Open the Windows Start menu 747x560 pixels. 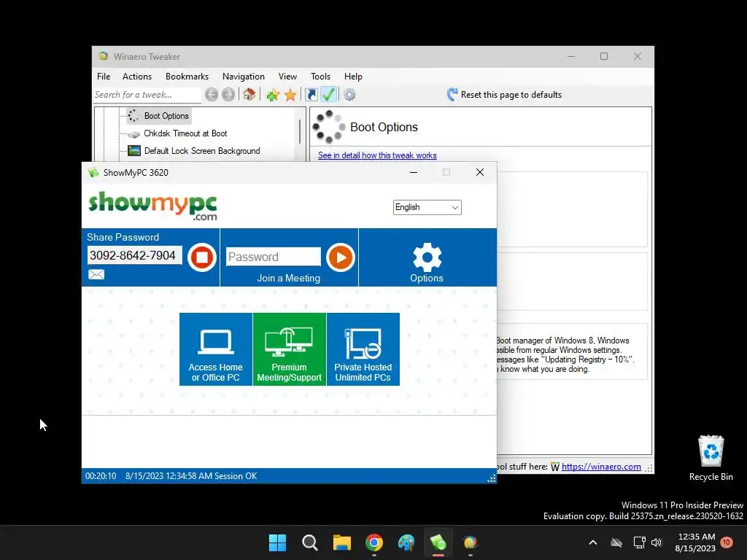[277, 542]
